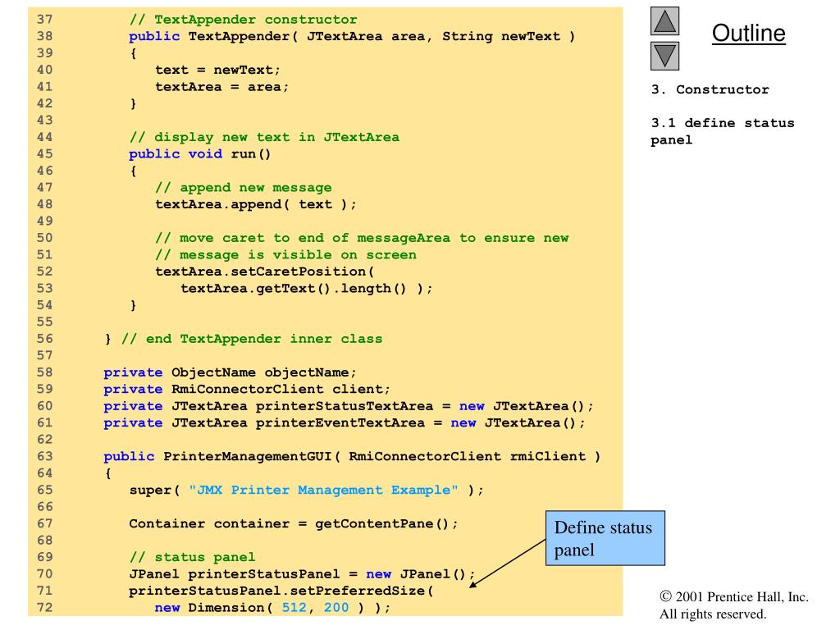Click line number 57
Screen dimensions: 840x630
tap(45, 356)
